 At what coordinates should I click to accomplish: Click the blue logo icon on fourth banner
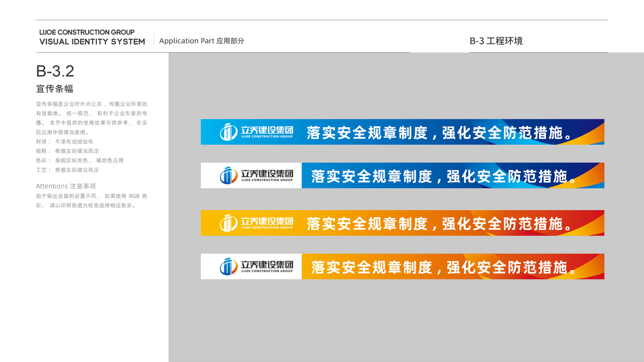229,266
